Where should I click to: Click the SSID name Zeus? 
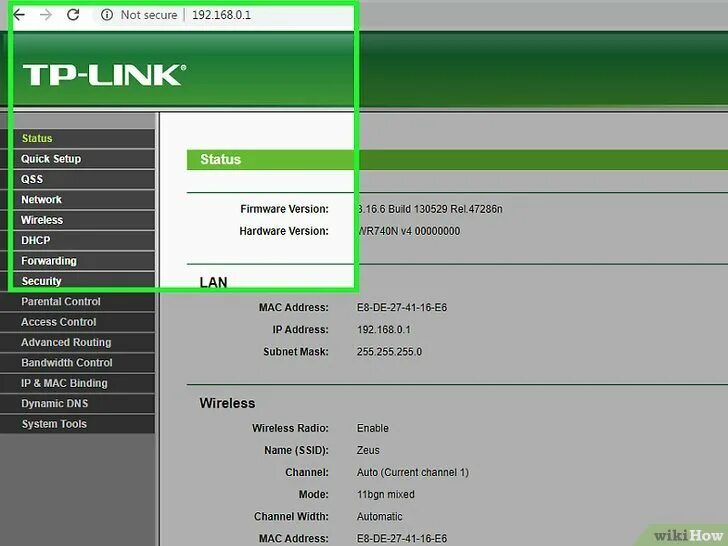pos(368,450)
